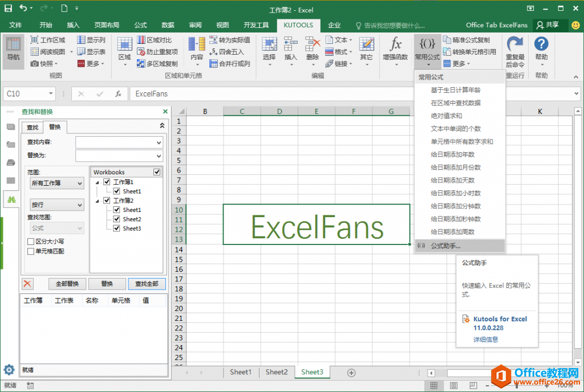This screenshot has height=392, width=584.
Task: Open the 快照 snapshot camera tool
Action: [34, 64]
